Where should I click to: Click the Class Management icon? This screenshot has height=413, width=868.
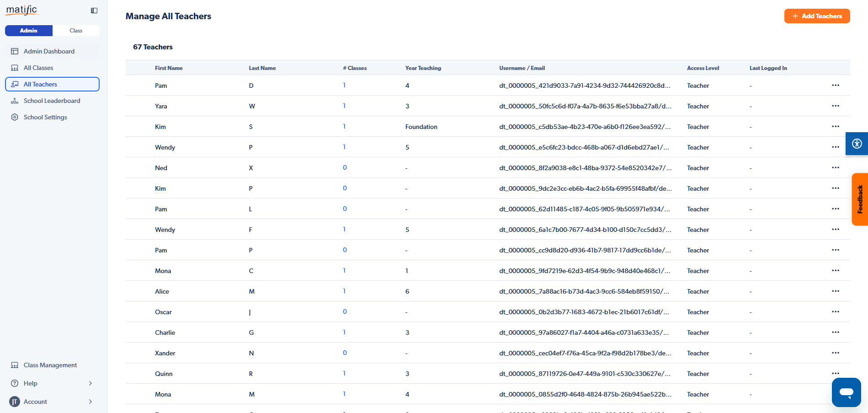(x=15, y=365)
